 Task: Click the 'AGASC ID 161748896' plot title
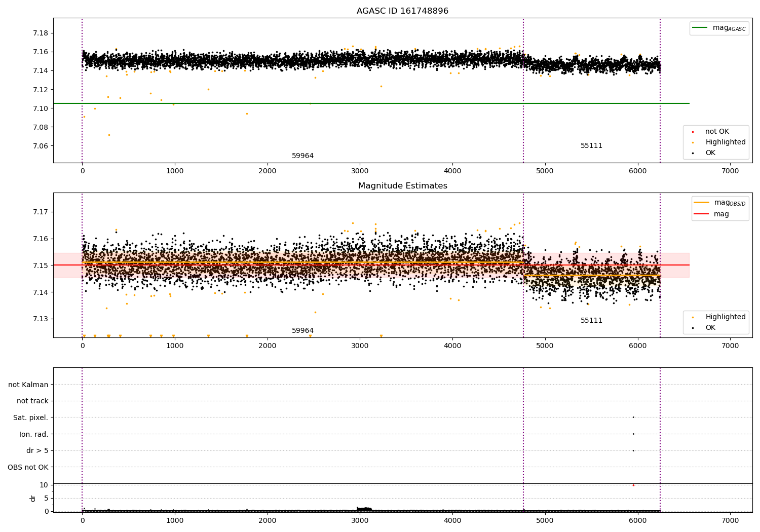(402, 11)
